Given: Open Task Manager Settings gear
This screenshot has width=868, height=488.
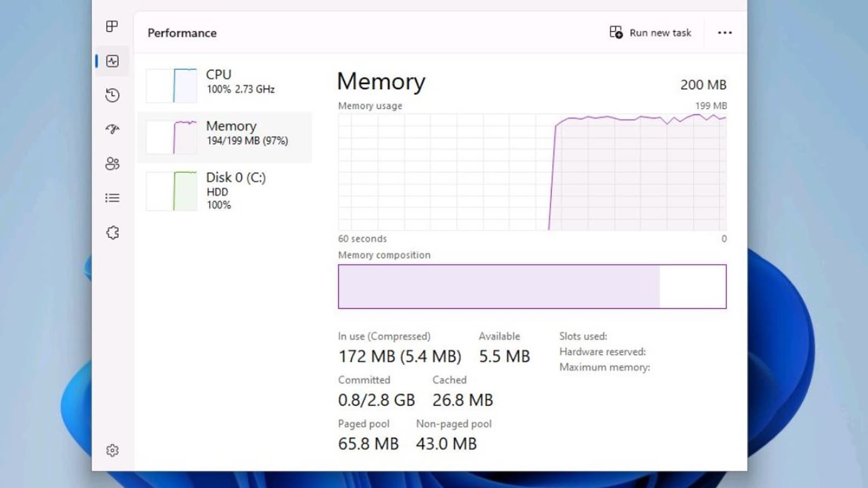Looking at the screenshot, I should point(112,451).
